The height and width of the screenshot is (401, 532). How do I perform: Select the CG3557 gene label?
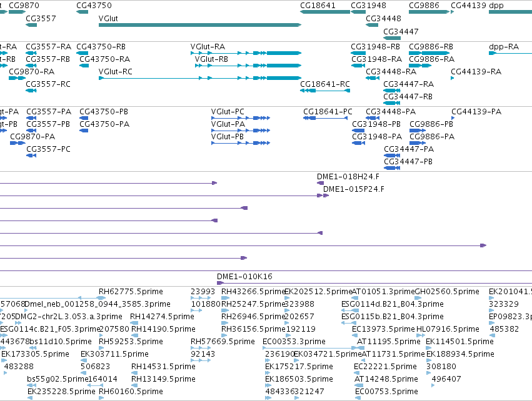click(41, 18)
